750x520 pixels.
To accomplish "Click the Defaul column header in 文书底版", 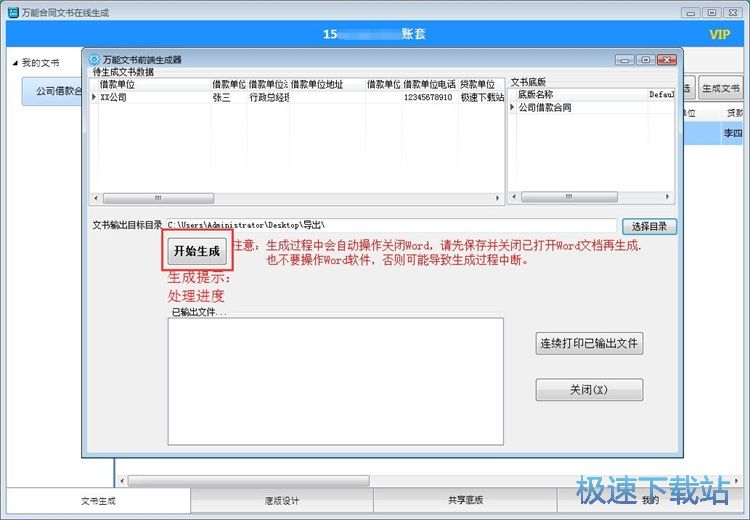I will pos(662,95).
